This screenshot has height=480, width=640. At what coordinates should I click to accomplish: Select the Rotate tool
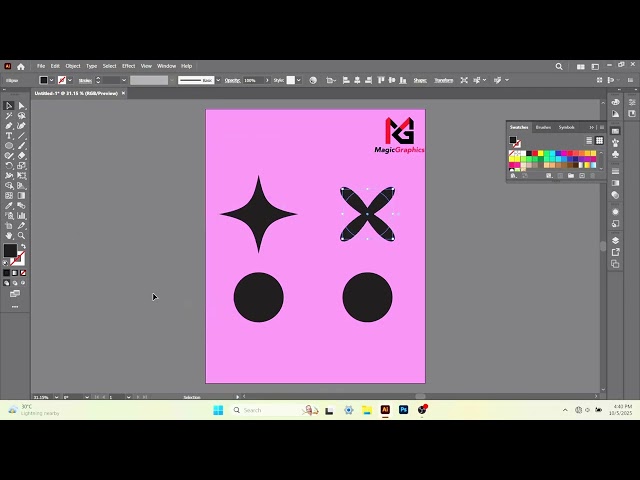pos(9,166)
